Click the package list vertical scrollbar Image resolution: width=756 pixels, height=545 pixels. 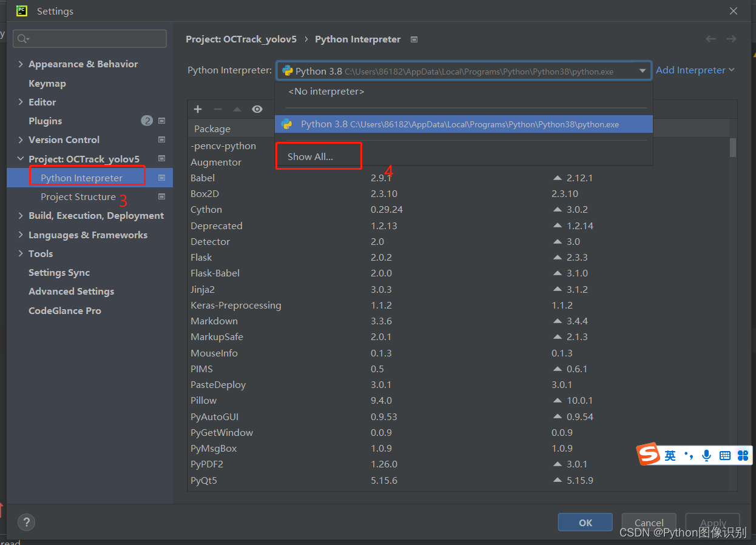tap(733, 147)
